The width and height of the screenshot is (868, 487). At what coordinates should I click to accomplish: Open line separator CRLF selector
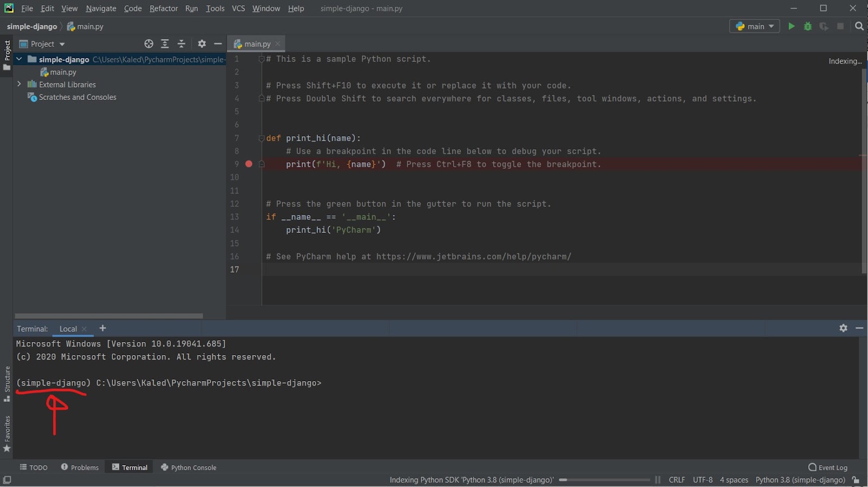[x=677, y=480]
